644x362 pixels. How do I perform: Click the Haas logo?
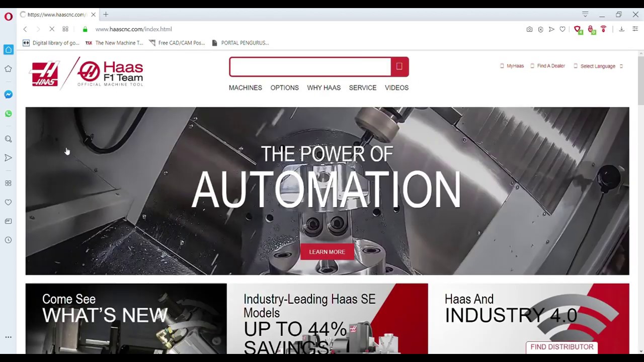click(45, 74)
